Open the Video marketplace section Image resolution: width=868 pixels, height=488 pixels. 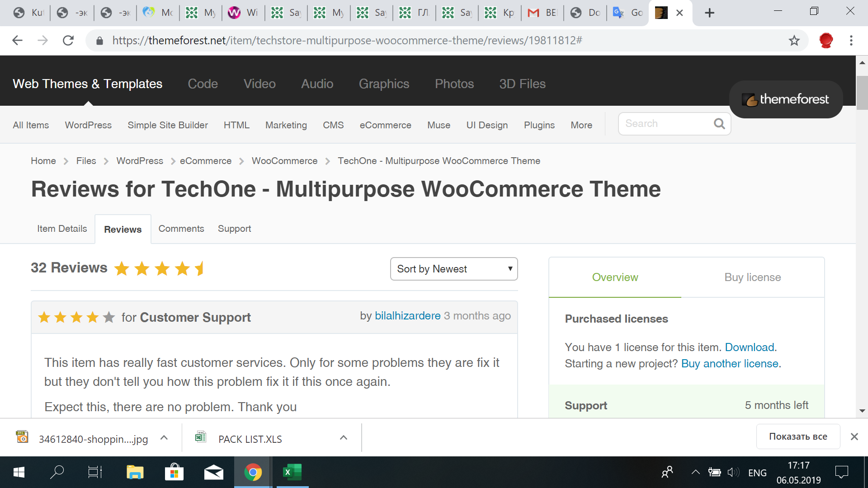259,84
